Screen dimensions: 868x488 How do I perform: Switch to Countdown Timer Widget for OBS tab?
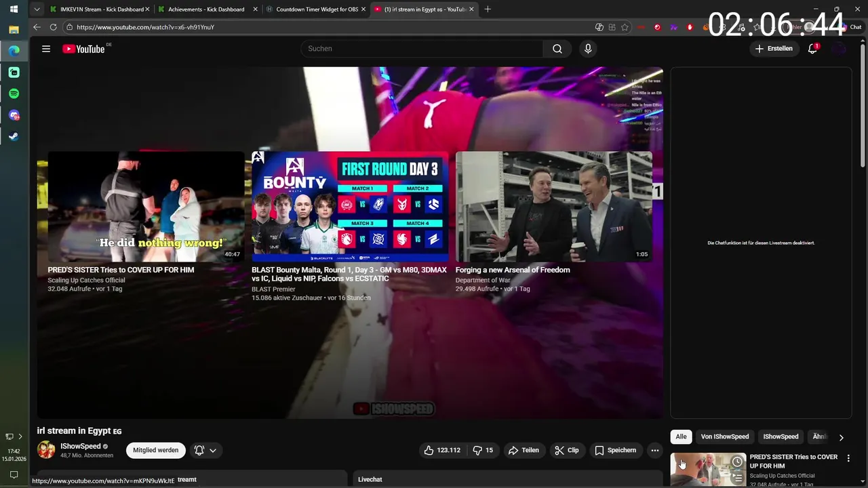(x=315, y=9)
